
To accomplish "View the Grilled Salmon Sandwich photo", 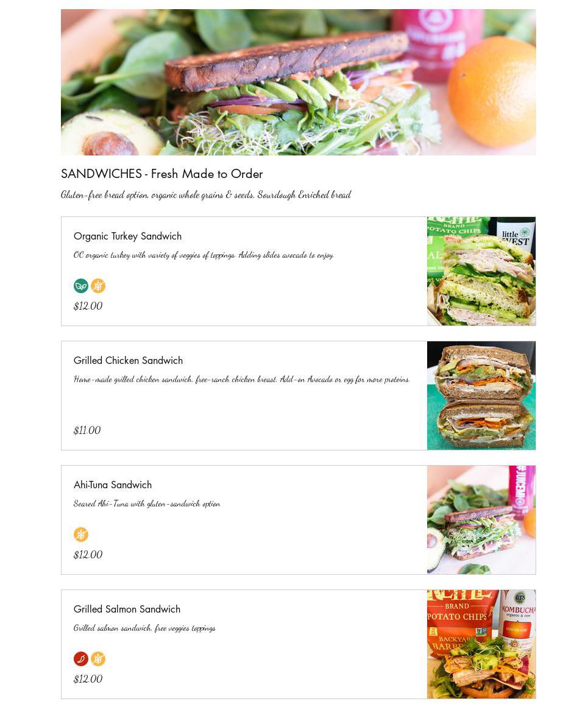I will click(x=481, y=644).
